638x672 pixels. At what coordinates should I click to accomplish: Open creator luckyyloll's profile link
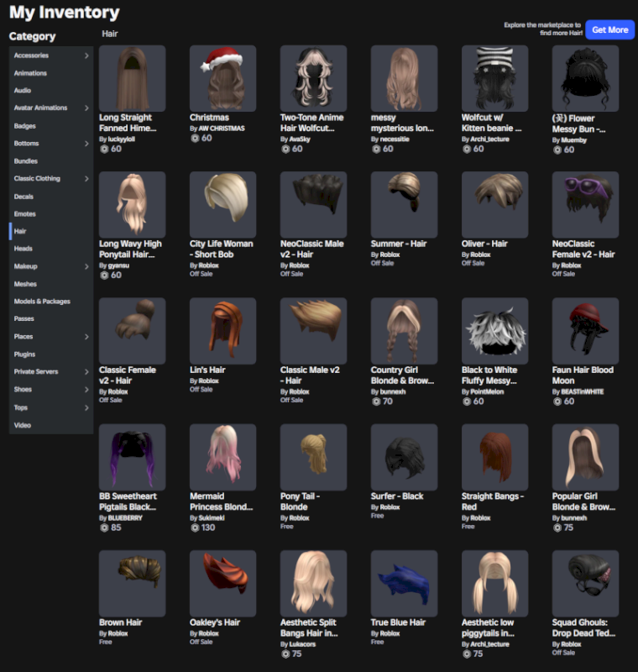click(121, 139)
